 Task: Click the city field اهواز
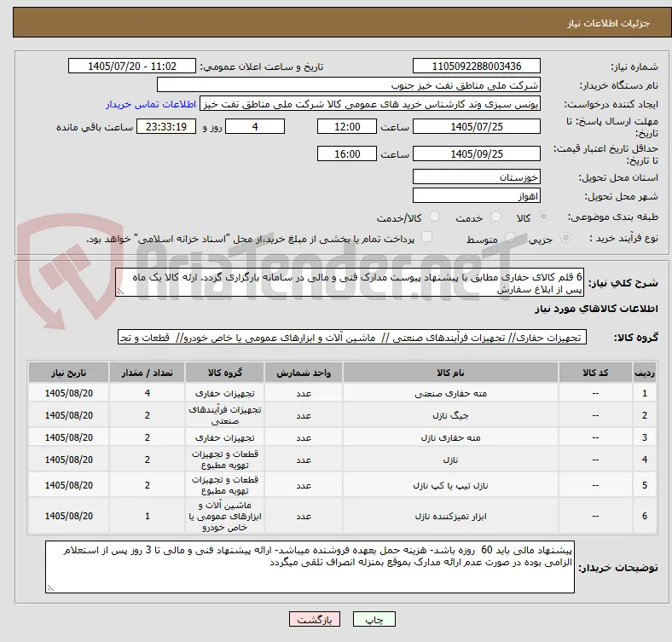click(476, 195)
